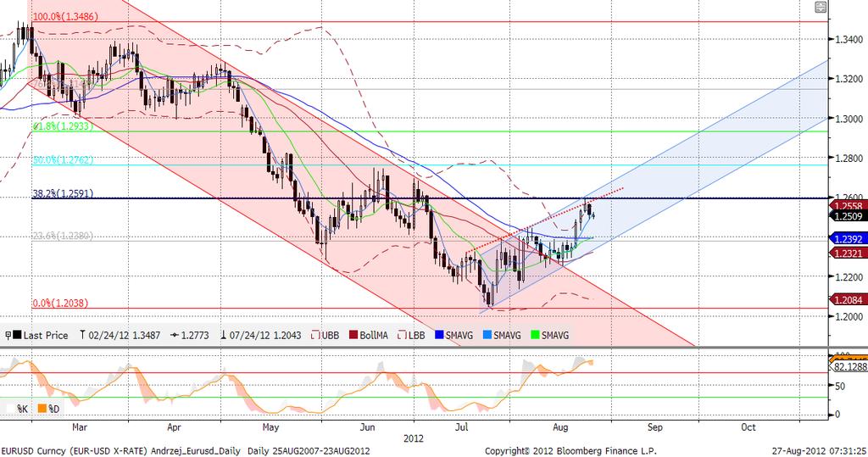
Task: Click the green SMAVG legend swatch
Action: pos(536,335)
